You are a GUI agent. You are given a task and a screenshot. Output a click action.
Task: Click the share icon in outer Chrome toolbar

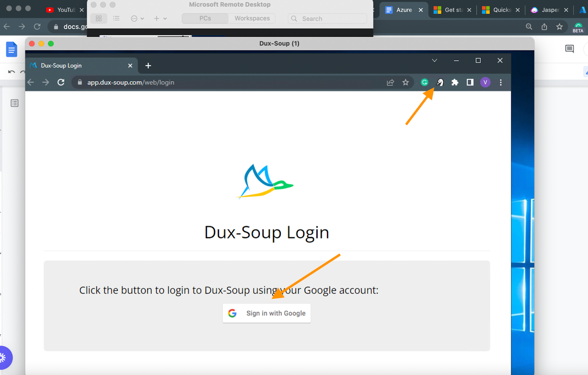click(x=544, y=26)
